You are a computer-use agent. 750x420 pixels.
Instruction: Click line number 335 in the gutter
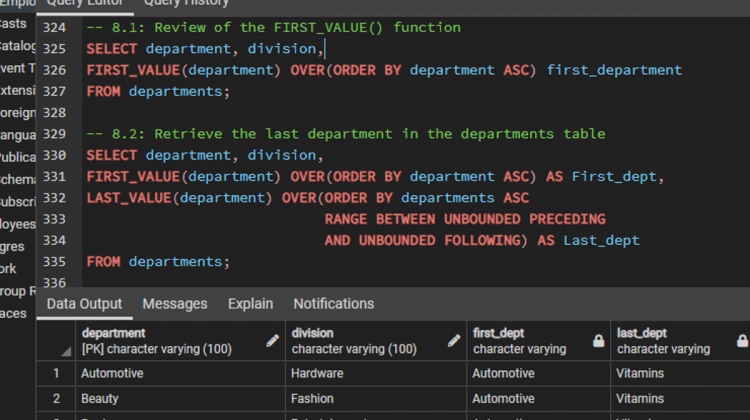55,262
